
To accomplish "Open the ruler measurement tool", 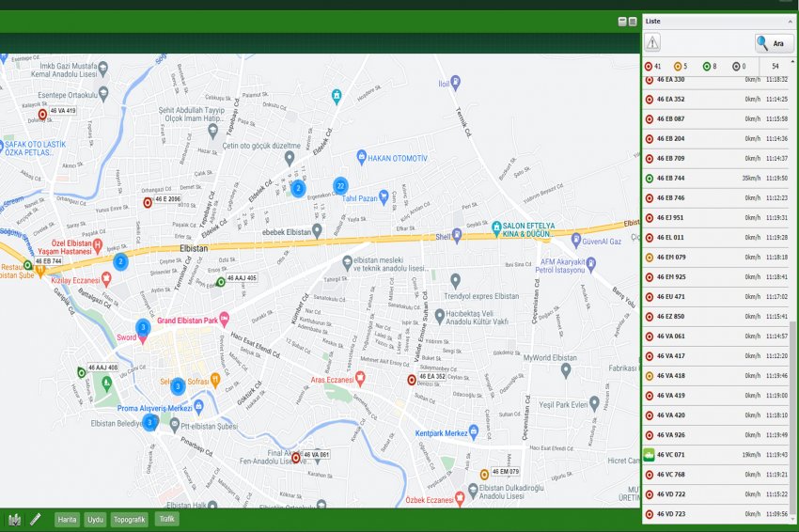I will (x=36, y=519).
